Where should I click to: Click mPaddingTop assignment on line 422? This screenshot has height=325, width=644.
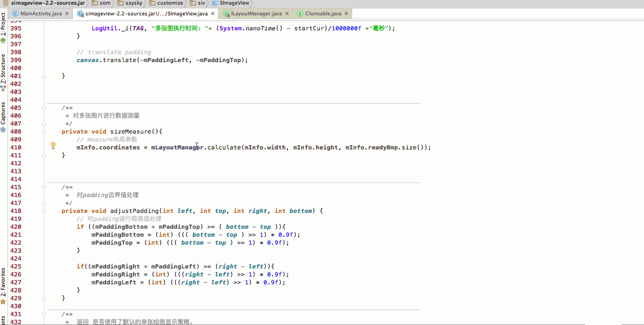coord(112,243)
